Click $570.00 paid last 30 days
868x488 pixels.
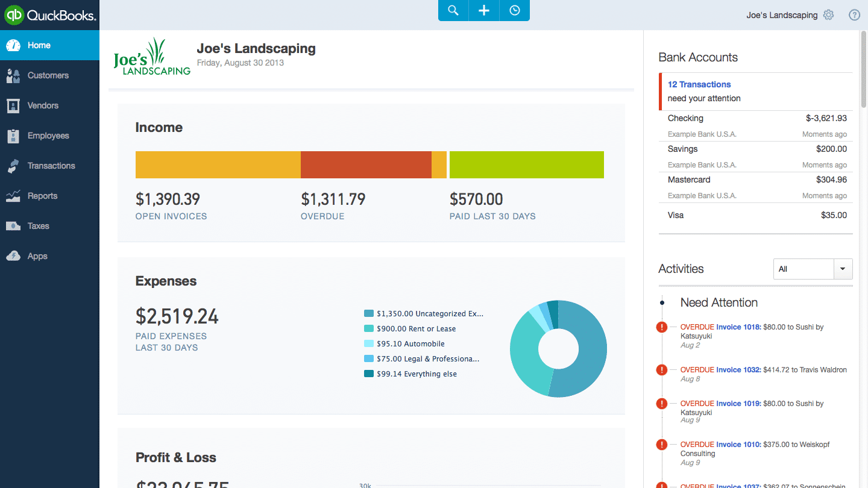point(476,199)
